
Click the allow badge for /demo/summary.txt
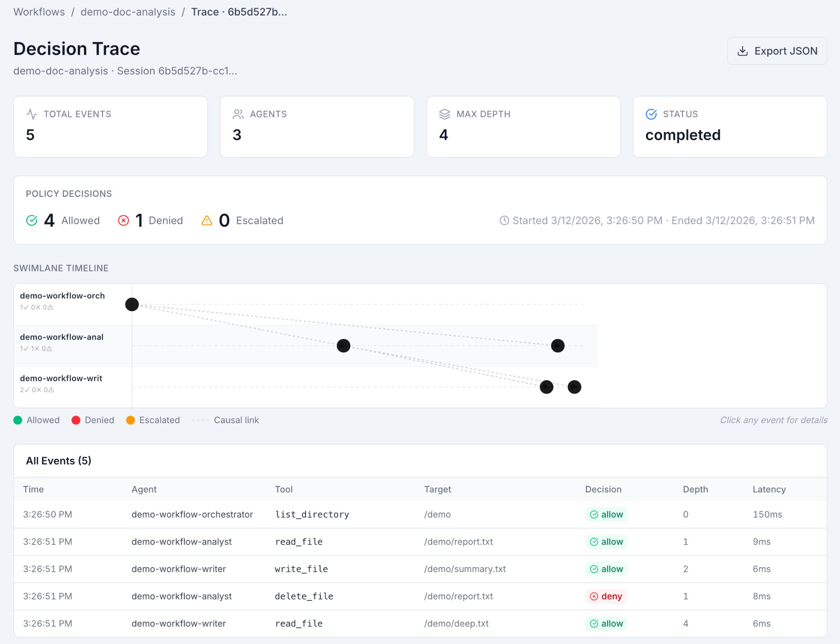point(606,569)
